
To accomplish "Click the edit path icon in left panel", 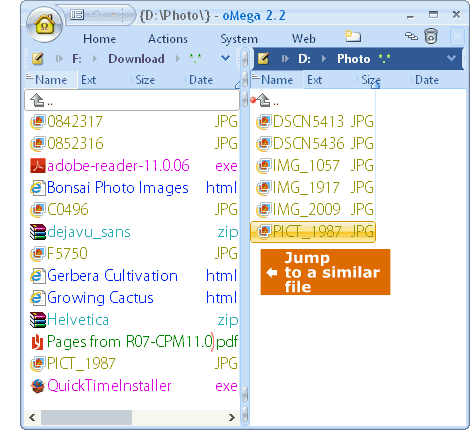I will (x=38, y=59).
